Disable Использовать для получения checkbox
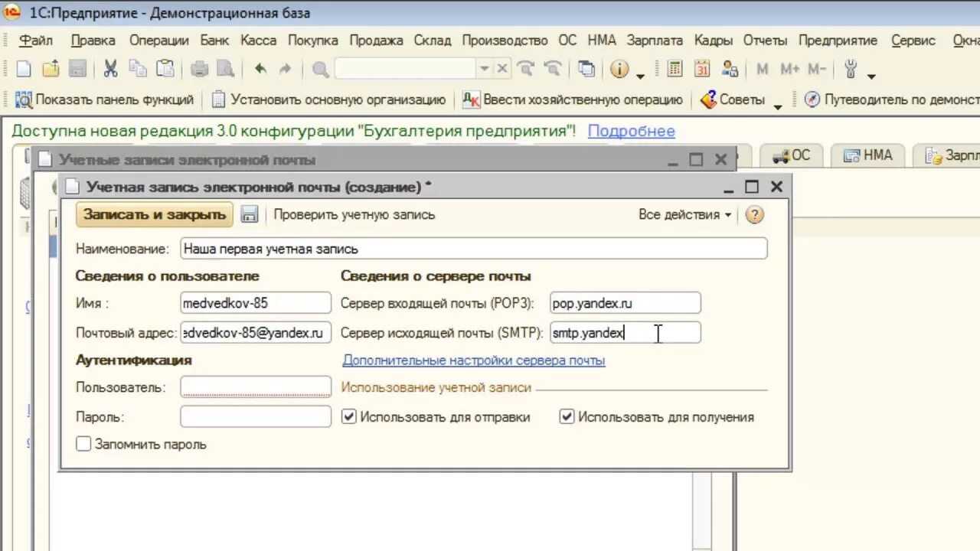Viewport: 980px width, 551px height. click(567, 417)
